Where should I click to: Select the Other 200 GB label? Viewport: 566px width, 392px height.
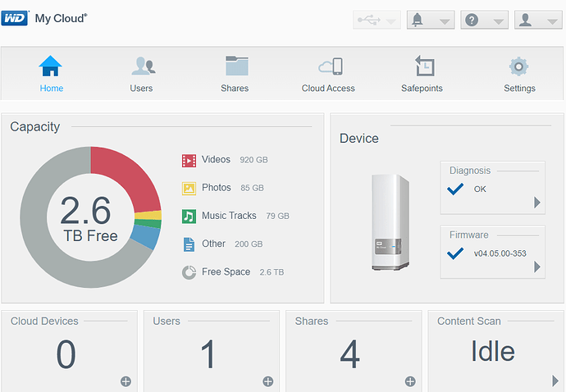coord(232,244)
